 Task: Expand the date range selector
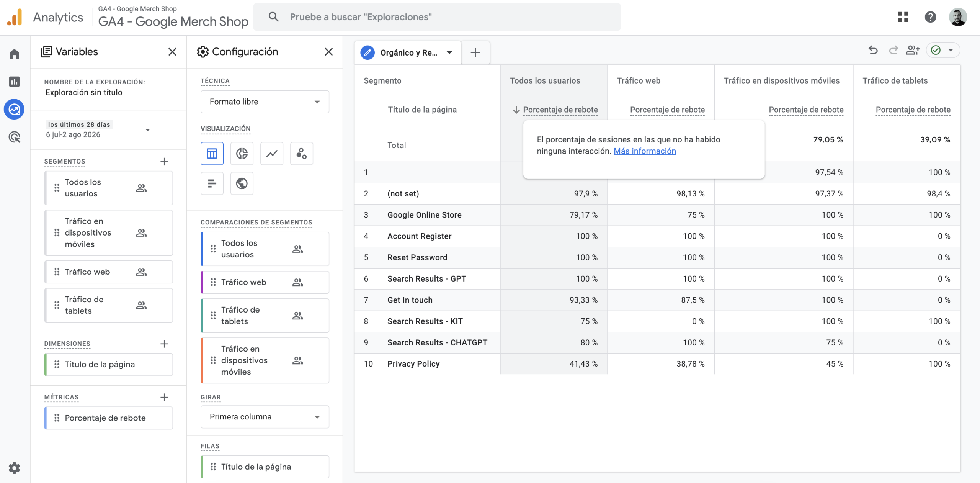pos(147,130)
